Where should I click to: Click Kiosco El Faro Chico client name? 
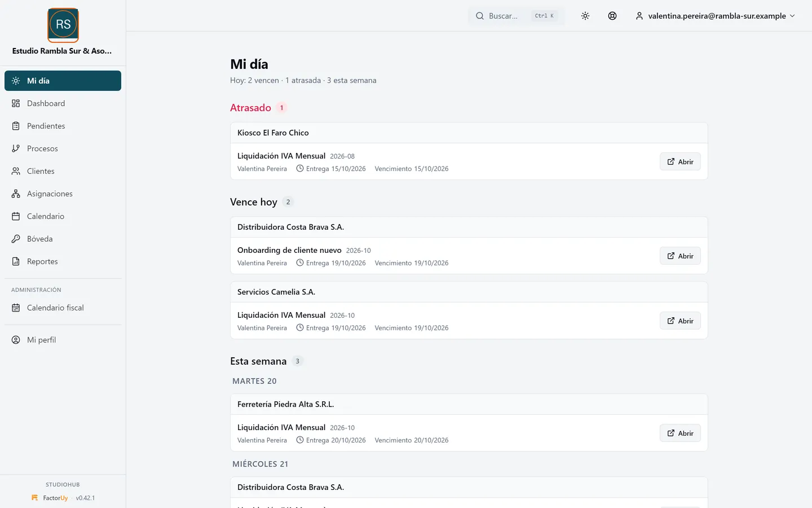273,133
